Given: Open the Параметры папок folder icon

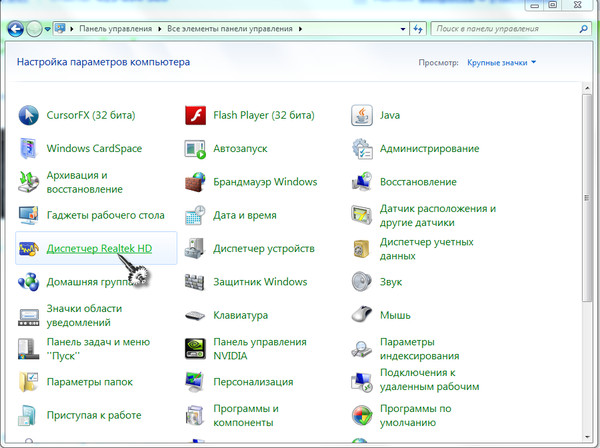Looking at the screenshot, I should click(28, 382).
